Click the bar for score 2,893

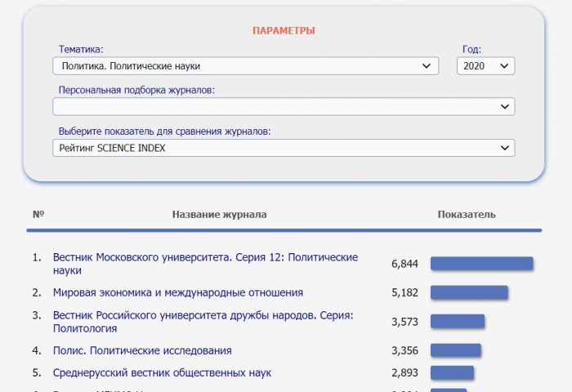tap(452, 372)
